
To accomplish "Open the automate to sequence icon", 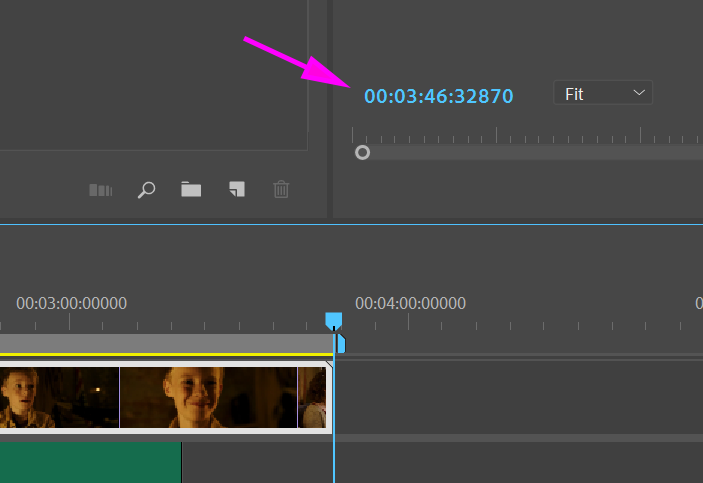I will [100, 190].
